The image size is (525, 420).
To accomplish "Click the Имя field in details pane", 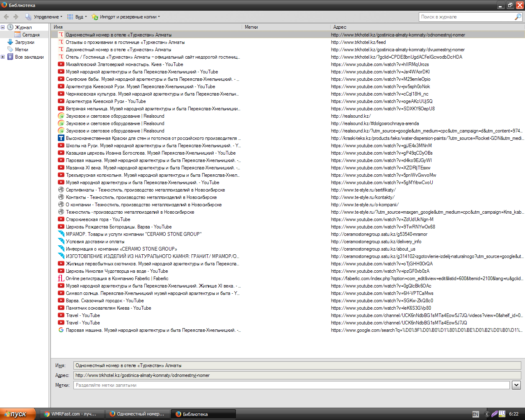I will coord(297,365).
